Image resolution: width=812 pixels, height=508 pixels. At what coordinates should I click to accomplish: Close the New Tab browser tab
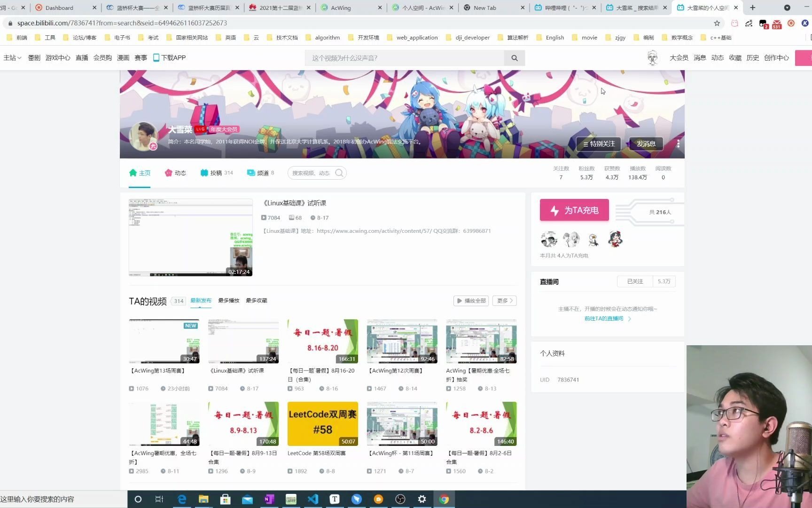coord(523,8)
